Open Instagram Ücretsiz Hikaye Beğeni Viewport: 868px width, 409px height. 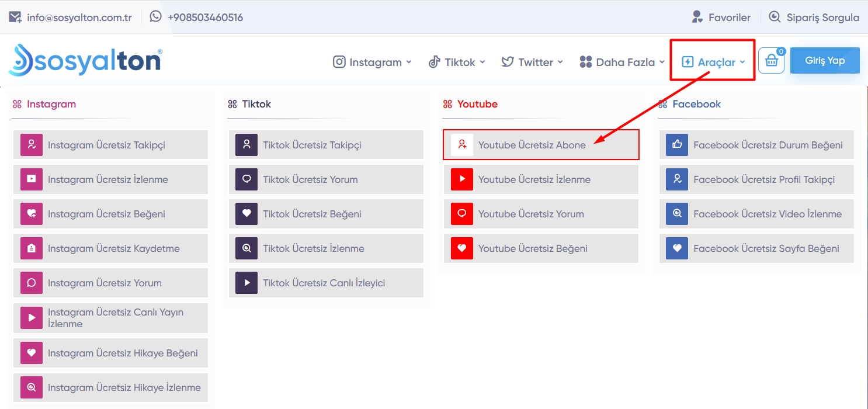111,353
